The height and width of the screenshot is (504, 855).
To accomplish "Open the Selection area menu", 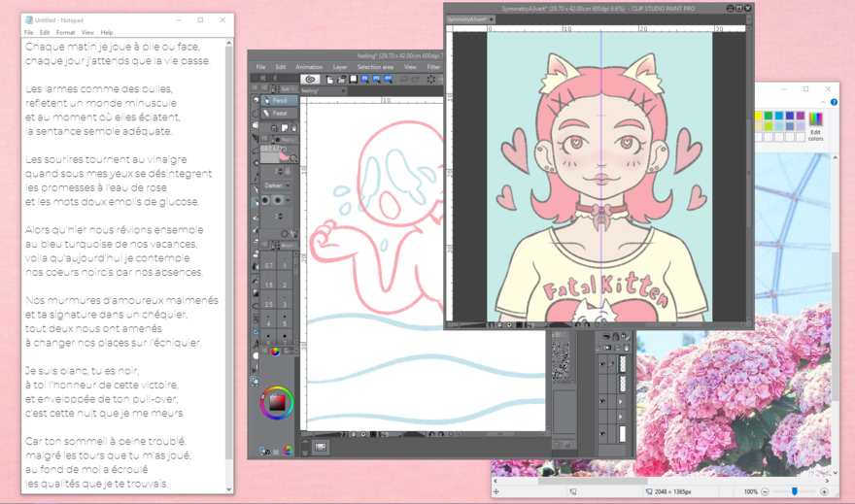I will (x=375, y=67).
